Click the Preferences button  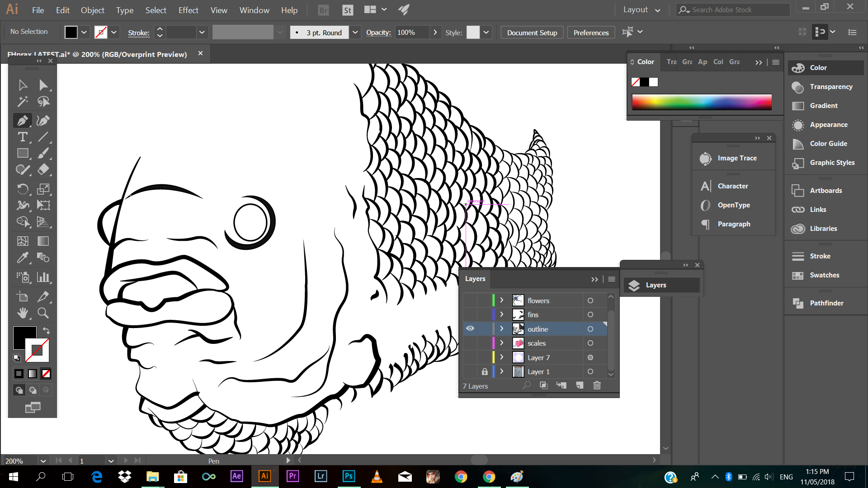pyautogui.click(x=591, y=33)
